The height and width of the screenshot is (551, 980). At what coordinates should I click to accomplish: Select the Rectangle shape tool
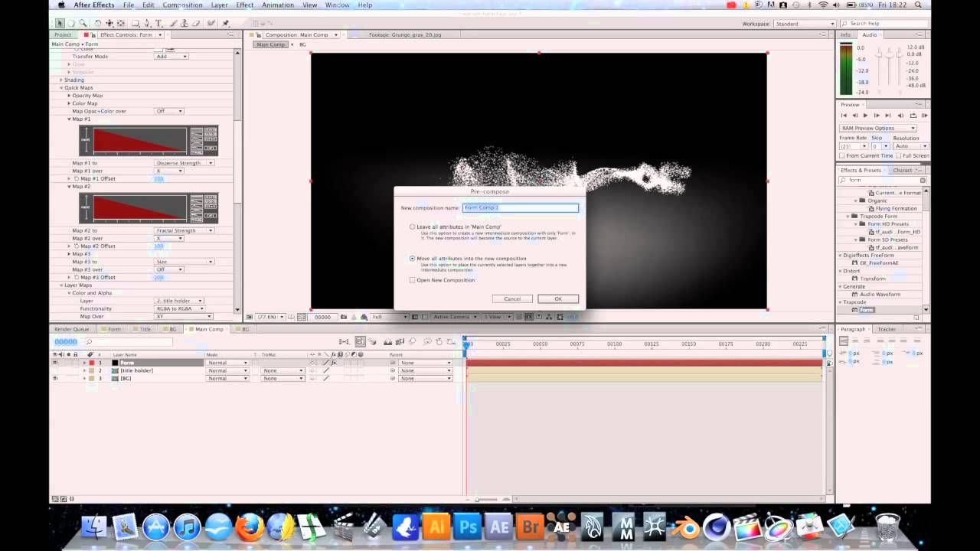135,23
